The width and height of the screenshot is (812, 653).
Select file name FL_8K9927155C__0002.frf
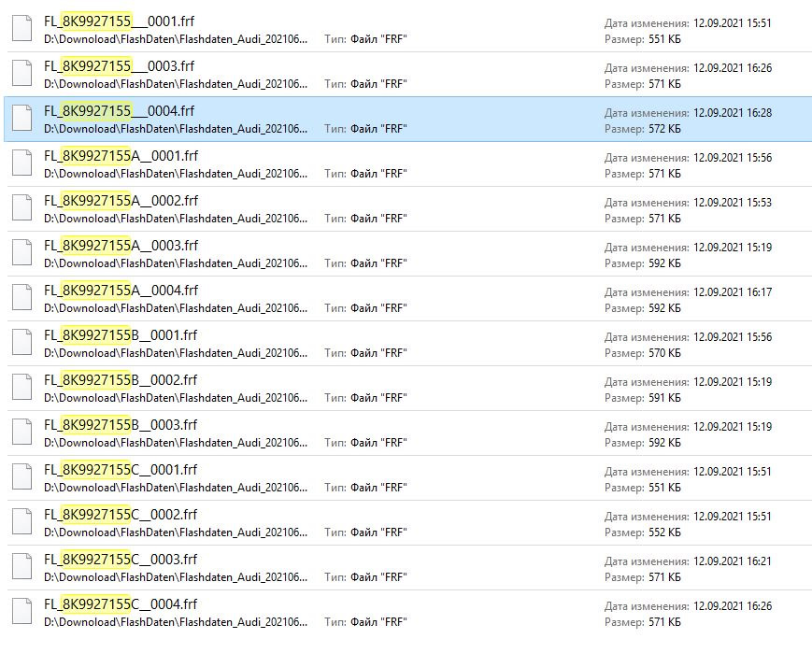(121, 514)
